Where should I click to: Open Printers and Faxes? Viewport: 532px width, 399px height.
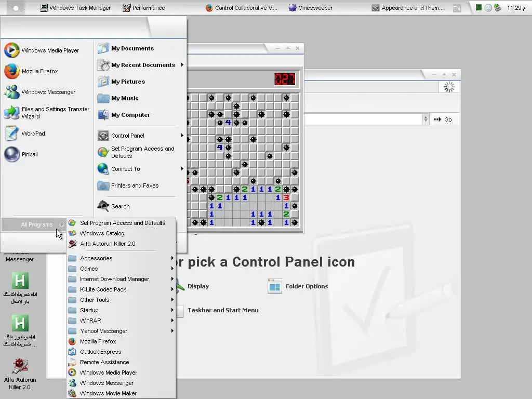tap(128, 185)
